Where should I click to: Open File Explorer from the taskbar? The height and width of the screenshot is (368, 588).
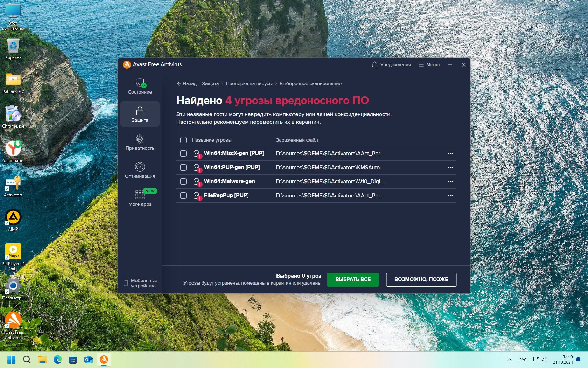point(42,360)
